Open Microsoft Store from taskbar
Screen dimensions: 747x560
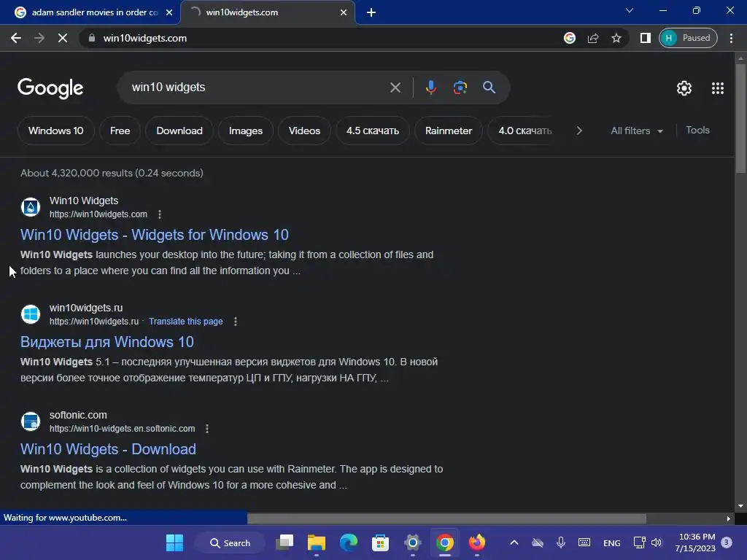[380, 542]
